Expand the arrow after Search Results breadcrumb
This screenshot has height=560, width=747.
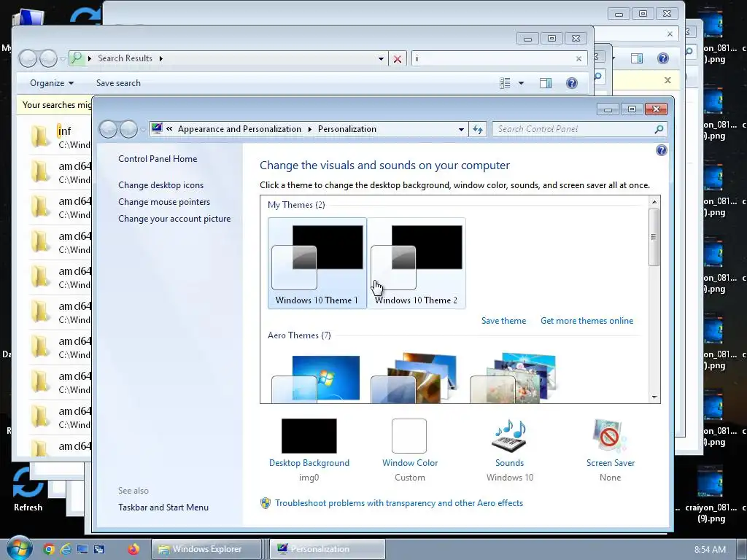[161, 58]
